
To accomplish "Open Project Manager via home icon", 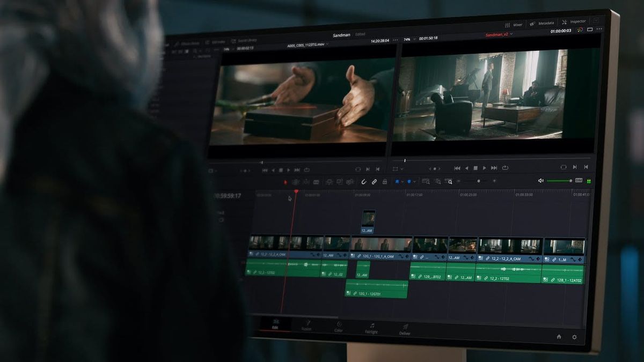I will (559, 337).
